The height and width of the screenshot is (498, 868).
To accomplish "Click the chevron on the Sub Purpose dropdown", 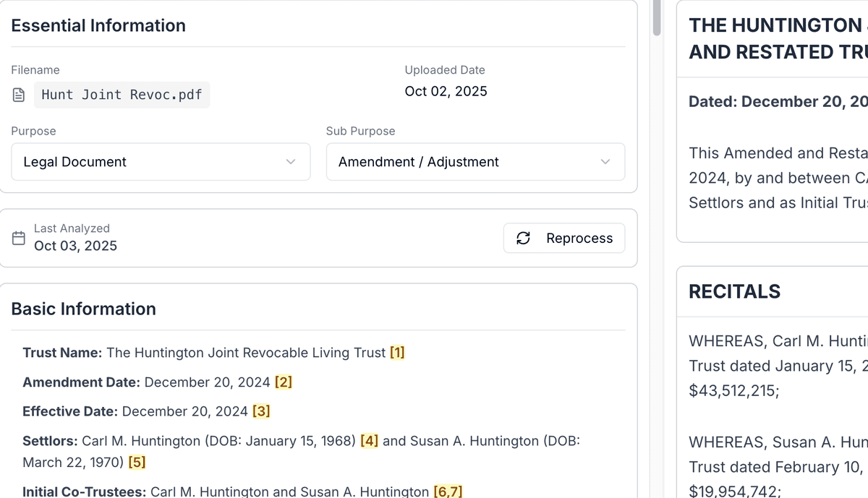I will click(x=605, y=162).
